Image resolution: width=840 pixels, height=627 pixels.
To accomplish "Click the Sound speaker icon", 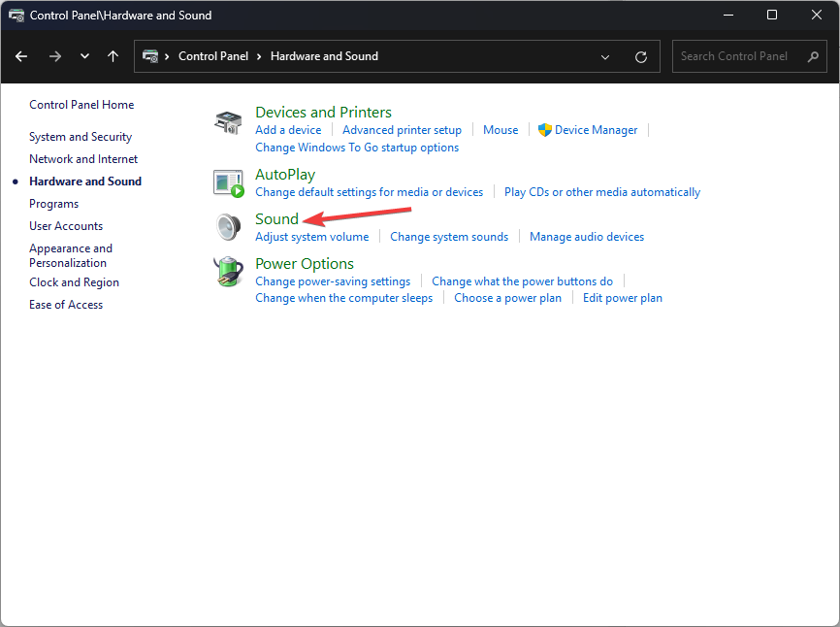I will click(x=228, y=227).
